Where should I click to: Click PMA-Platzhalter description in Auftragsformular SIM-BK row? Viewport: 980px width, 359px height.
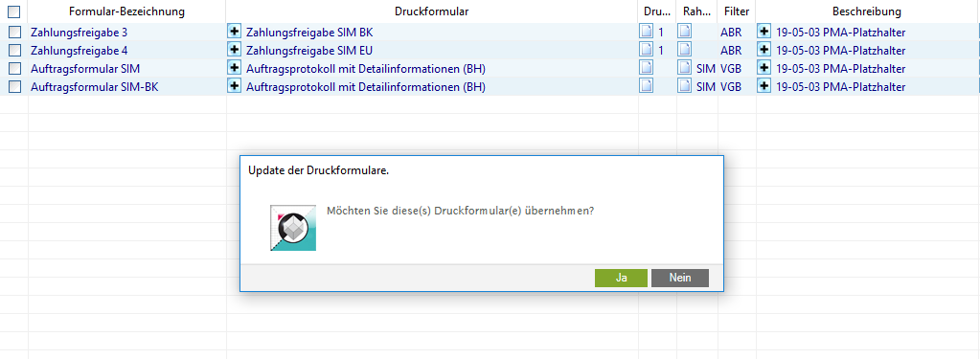click(841, 87)
